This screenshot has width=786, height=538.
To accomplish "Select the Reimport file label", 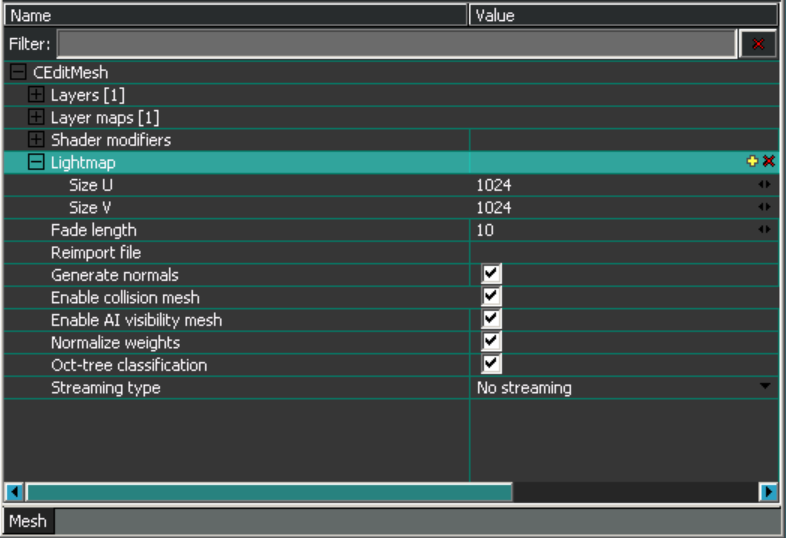I will [x=96, y=253].
